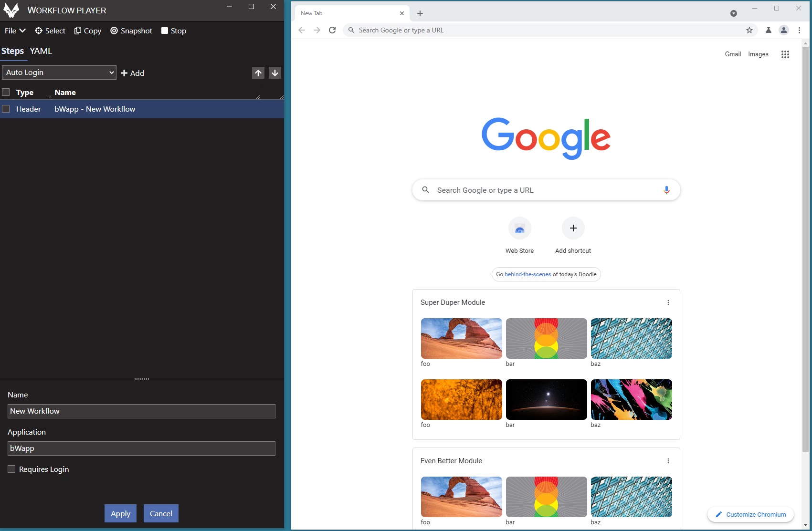This screenshot has width=812, height=531.
Task: Click the scrollbar up arrow in Chromium
Action: [806, 43]
